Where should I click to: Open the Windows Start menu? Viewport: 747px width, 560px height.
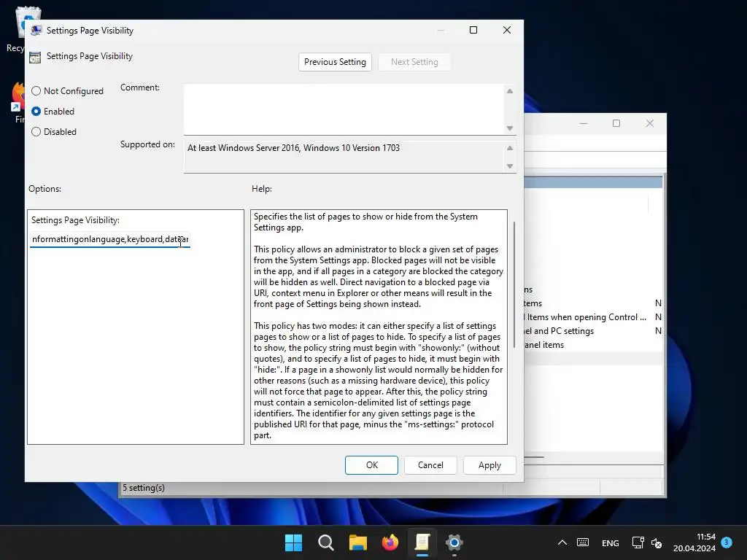coord(293,542)
